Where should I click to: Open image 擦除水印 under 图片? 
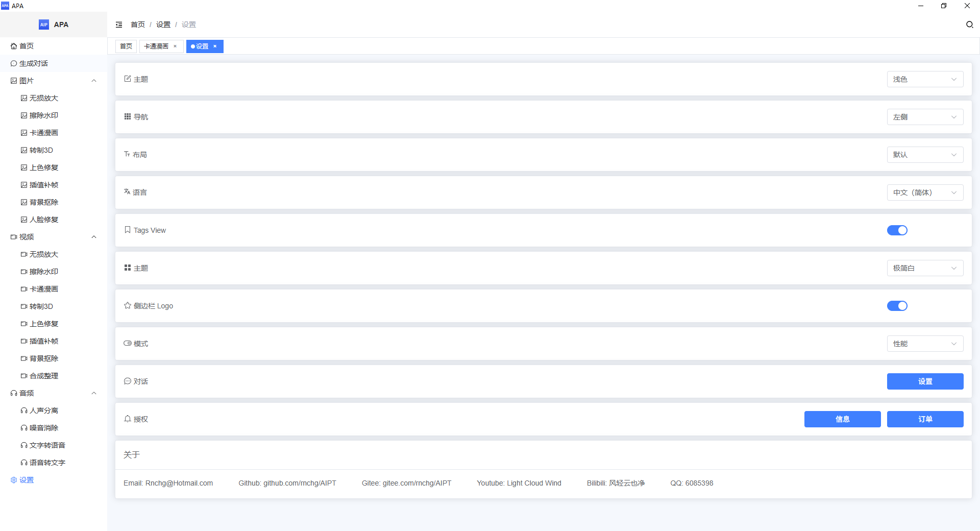pyautogui.click(x=54, y=115)
